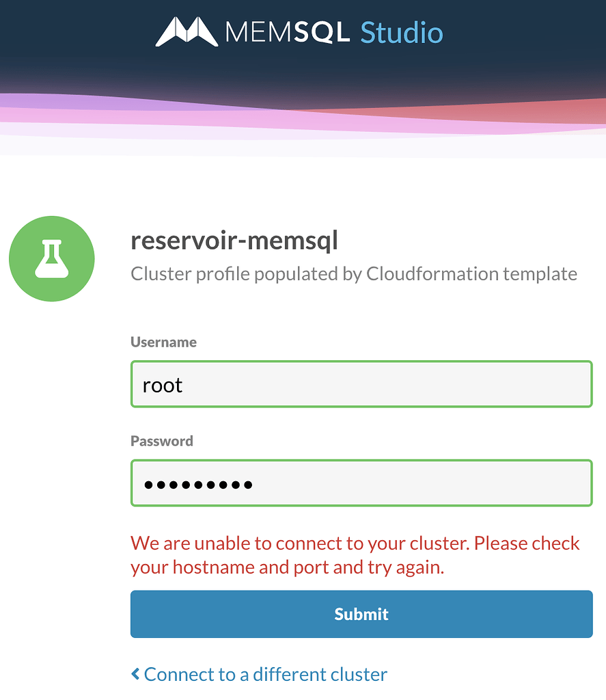Focus the Password field with hidden characters
Viewport: 606px width, 700px height.
tap(361, 483)
